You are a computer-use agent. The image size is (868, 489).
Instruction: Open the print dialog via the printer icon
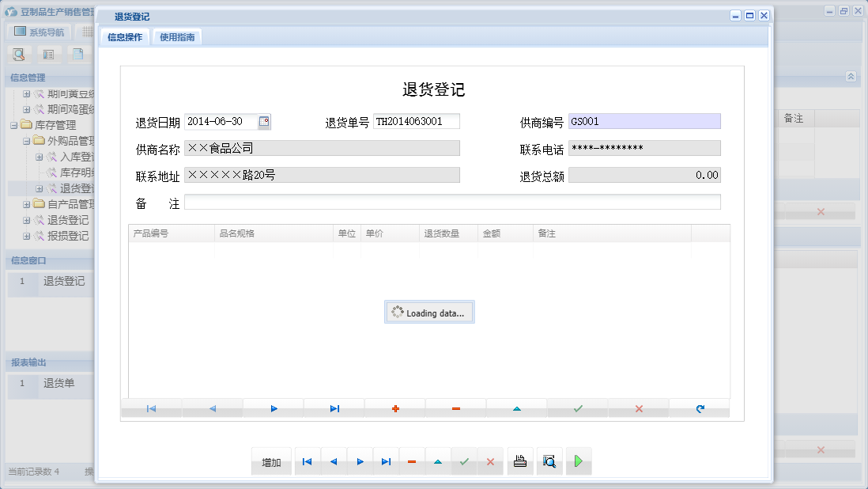[x=520, y=461]
